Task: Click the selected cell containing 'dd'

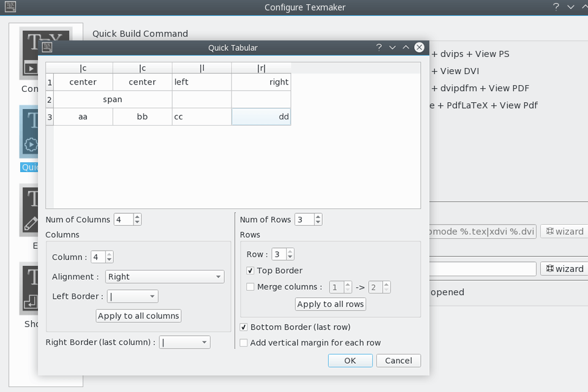Action: (x=261, y=116)
